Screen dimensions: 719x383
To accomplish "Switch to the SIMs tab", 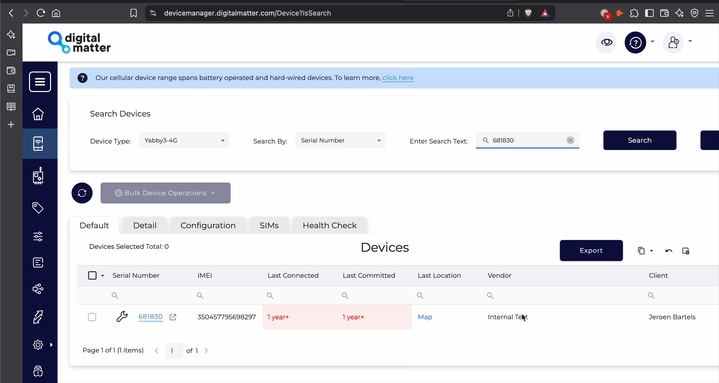I will (269, 225).
